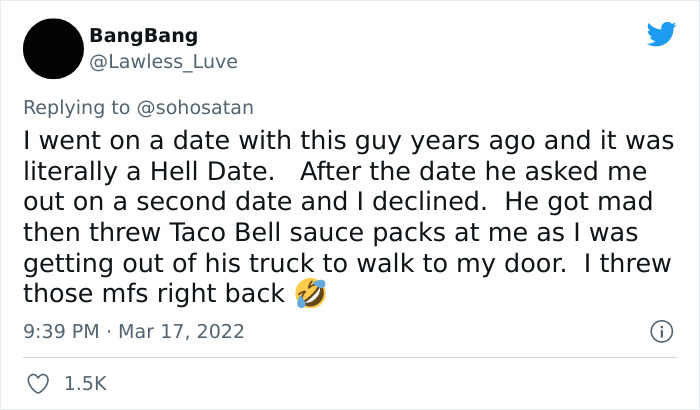Click the laughing emoji in the tweet

pyautogui.click(x=311, y=295)
